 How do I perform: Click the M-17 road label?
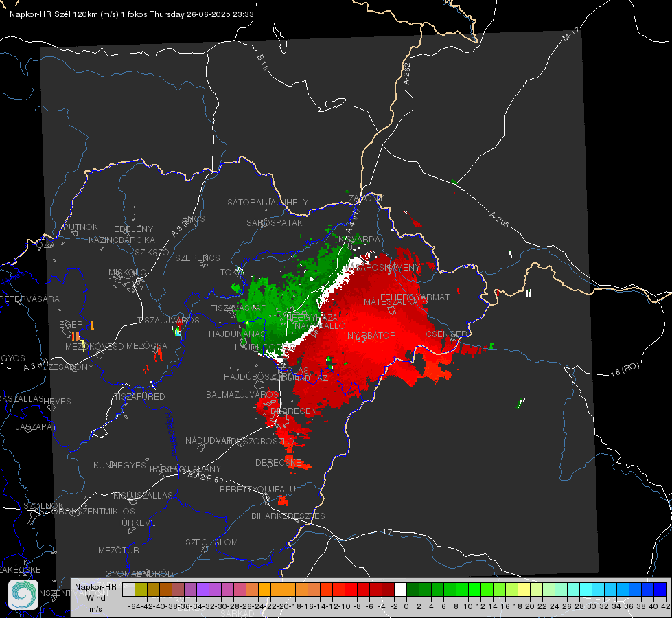point(570,34)
